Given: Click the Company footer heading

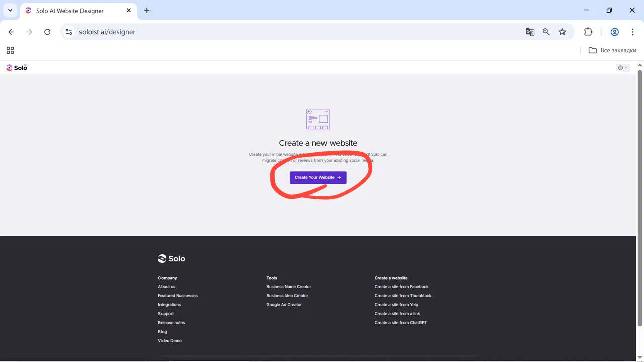Looking at the screenshot, I should [167, 278].
